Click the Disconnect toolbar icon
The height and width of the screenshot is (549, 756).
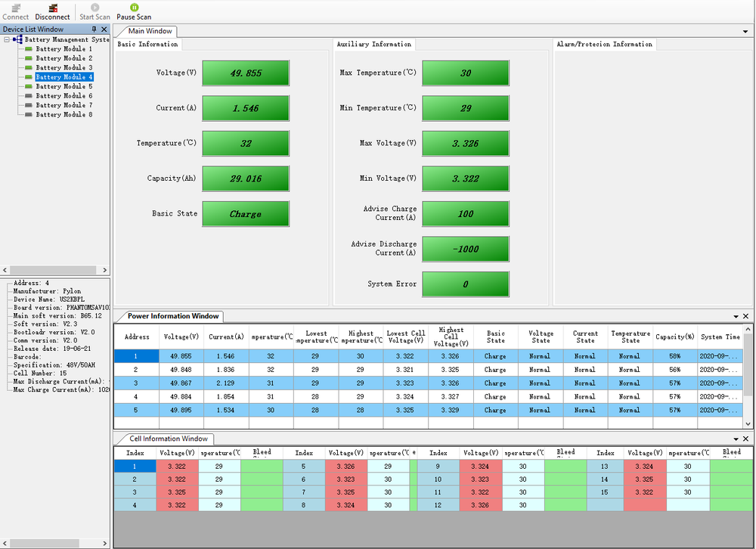53,8
